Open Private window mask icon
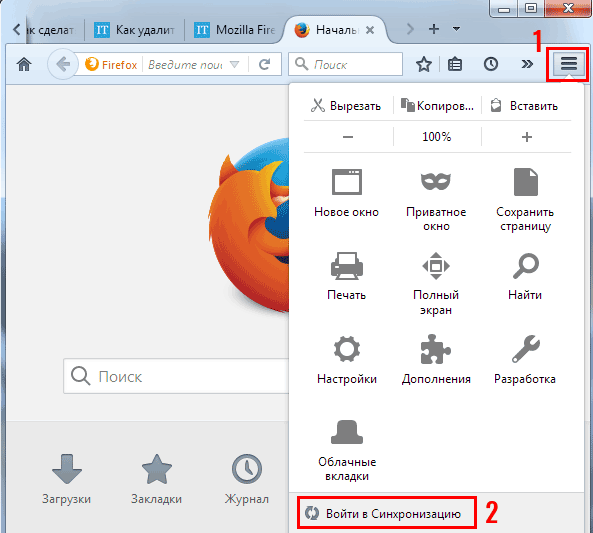Screen dimensions: 593x533 click(x=436, y=182)
